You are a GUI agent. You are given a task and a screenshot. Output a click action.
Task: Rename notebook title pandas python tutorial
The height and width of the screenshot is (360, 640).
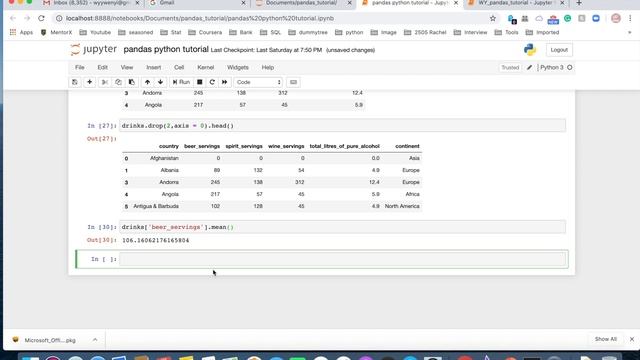166,49
